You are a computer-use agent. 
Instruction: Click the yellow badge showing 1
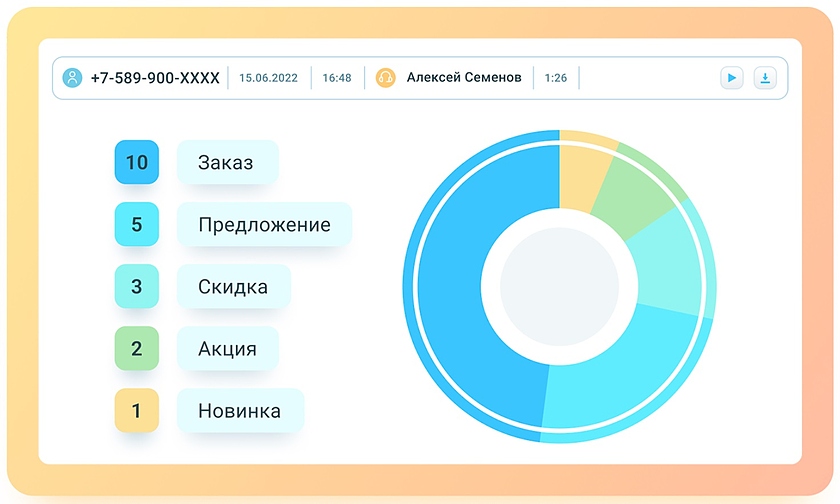click(137, 411)
